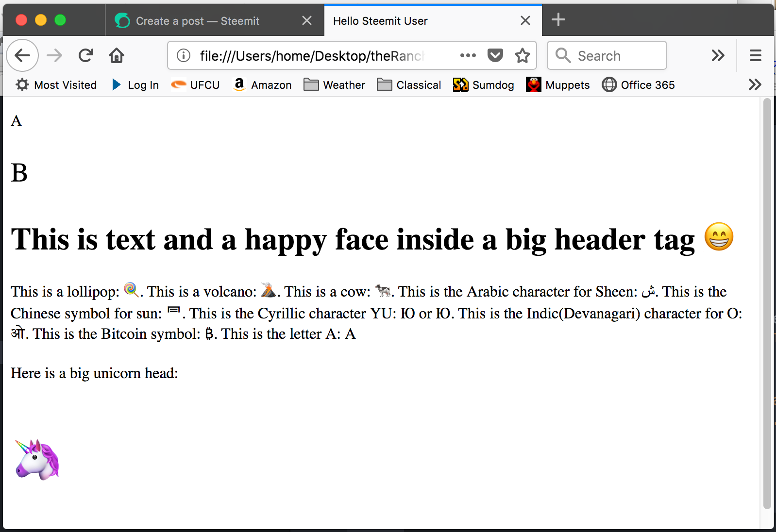Open the Weather bookmarks folder
Image resolution: width=776 pixels, height=532 pixels.
[334, 85]
